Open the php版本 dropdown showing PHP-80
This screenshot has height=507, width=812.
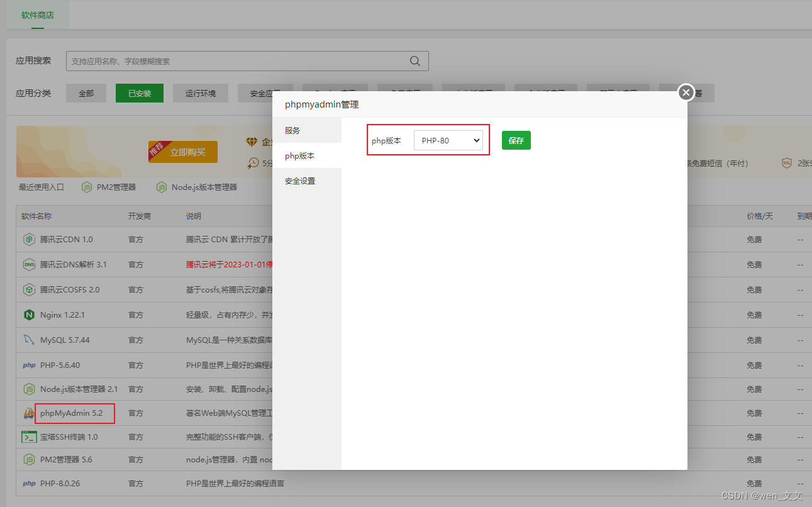pyautogui.click(x=448, y=140)
